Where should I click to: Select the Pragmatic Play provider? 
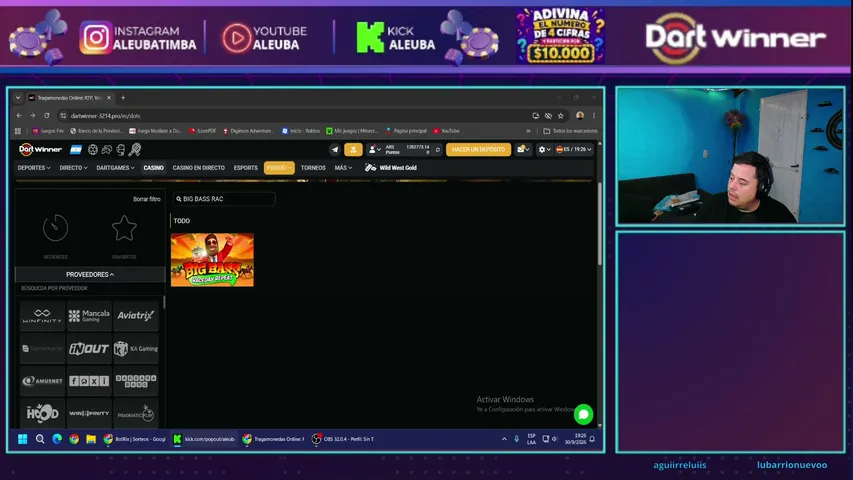pos(136,414)
